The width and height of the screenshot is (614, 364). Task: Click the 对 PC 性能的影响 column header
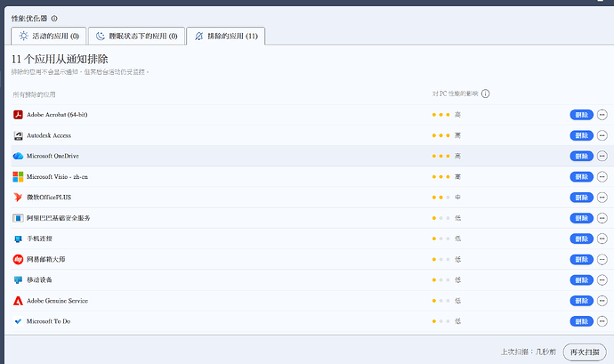[455, 93]
